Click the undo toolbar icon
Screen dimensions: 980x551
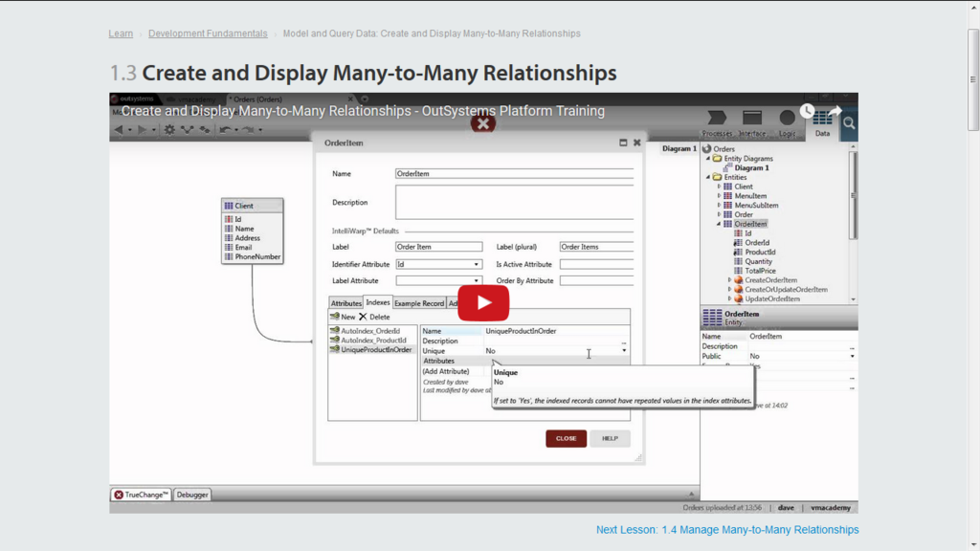tap(225, 130)
